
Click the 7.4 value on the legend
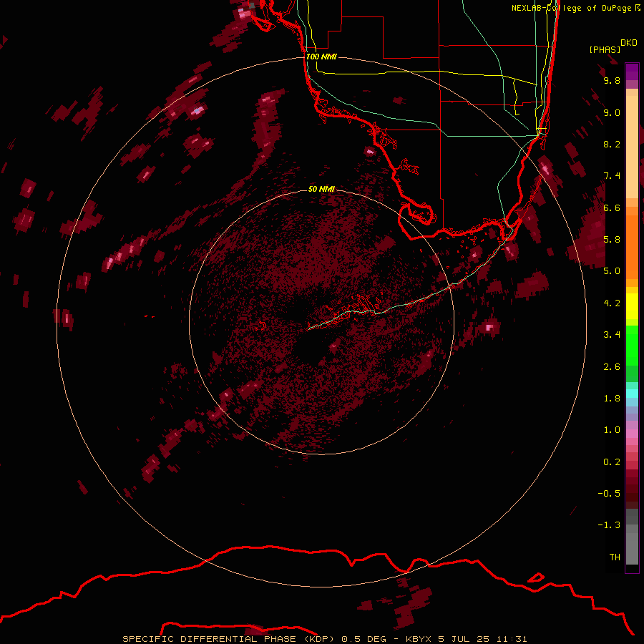point(612,176)
